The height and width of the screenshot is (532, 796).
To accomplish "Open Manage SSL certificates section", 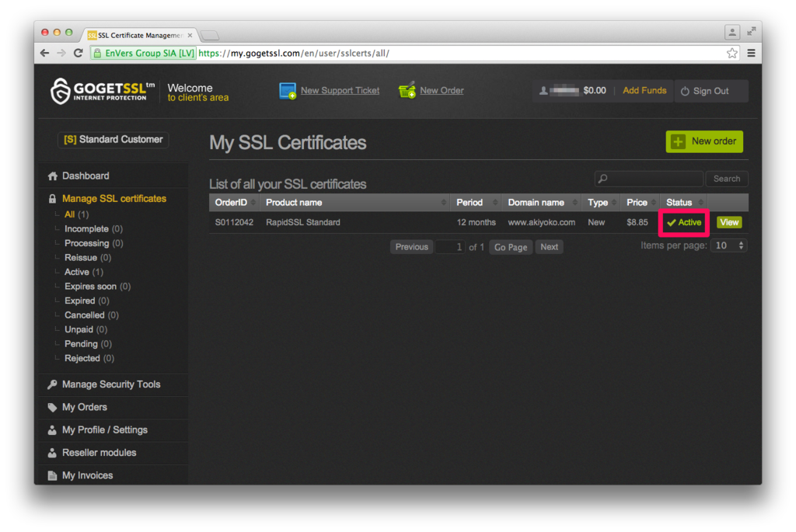I will (113, 199).
